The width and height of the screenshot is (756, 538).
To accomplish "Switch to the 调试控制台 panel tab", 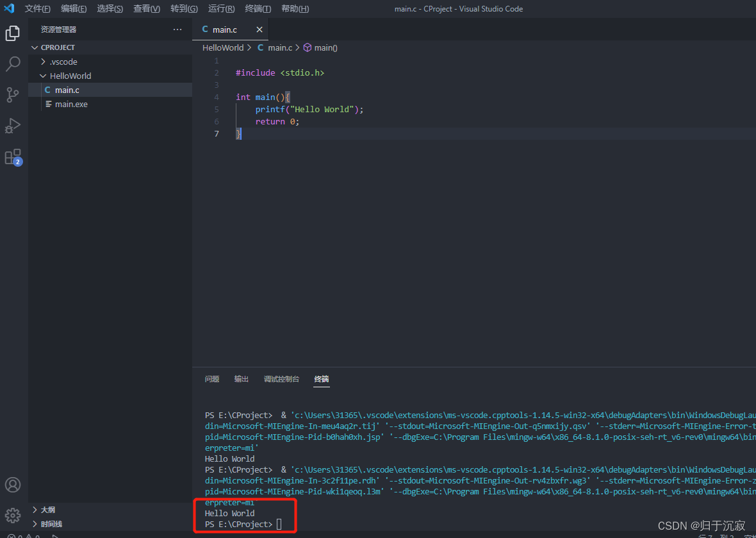I will coord(281,379).
